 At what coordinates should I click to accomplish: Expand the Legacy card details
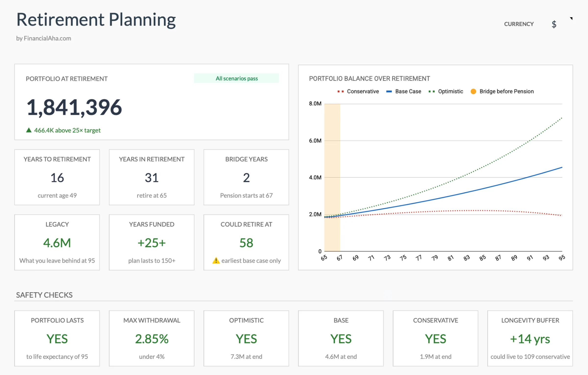tap(57, 242)
